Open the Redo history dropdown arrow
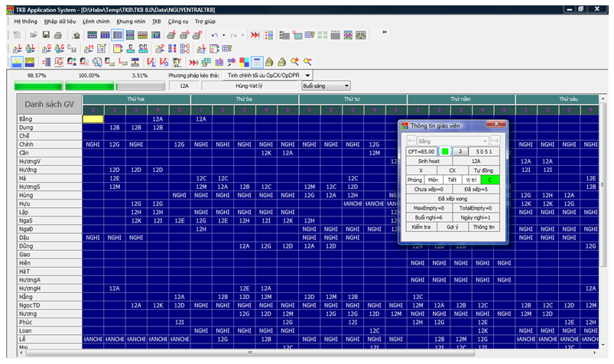The height and width of the screenshot is (364, 614). pyautogui.click(x=243, y=35)
